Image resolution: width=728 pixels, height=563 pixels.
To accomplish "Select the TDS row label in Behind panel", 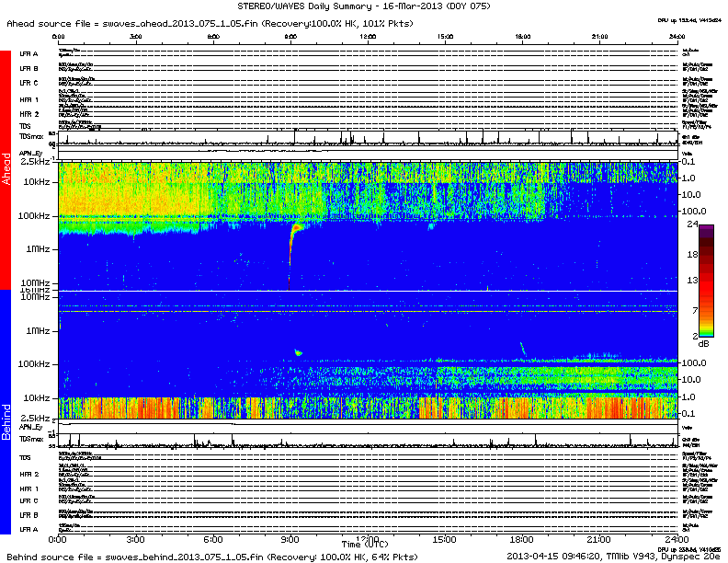I will click(x=26, y=457).
